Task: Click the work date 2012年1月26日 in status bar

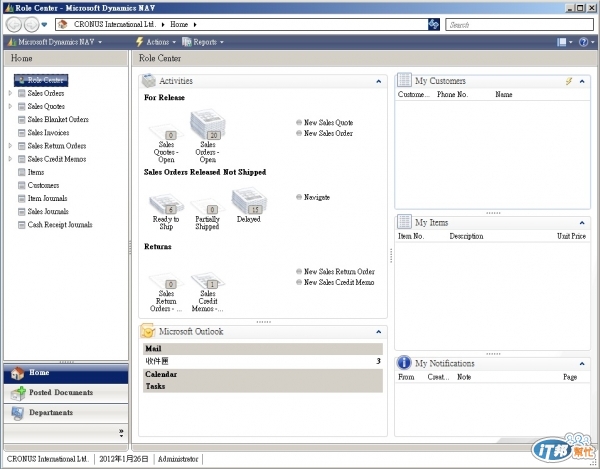Action: (124, 459)
